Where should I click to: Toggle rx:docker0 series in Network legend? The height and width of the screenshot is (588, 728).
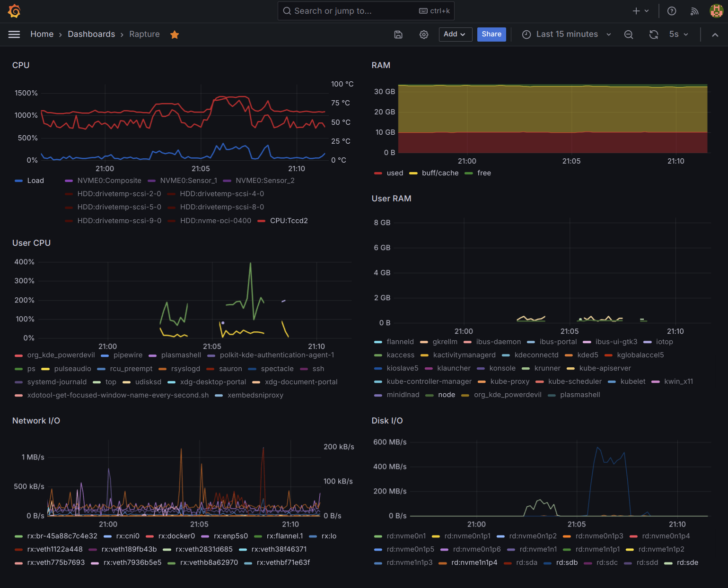click(x=176, y=536)
